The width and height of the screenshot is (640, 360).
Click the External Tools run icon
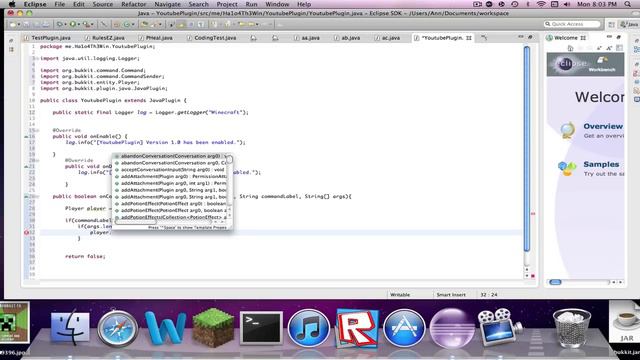[86, 24]
